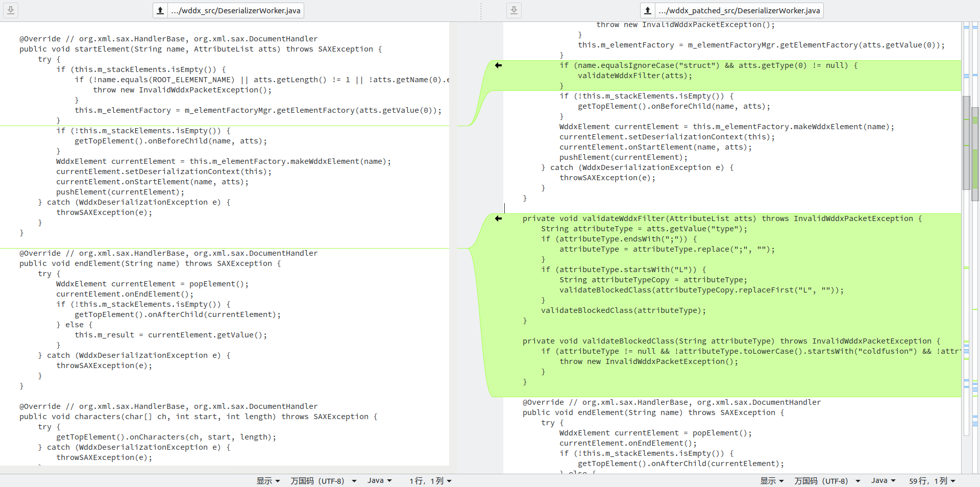Push the struct validation change left with arrow
The image size is (980, 487).
click(x=498, y=65)
